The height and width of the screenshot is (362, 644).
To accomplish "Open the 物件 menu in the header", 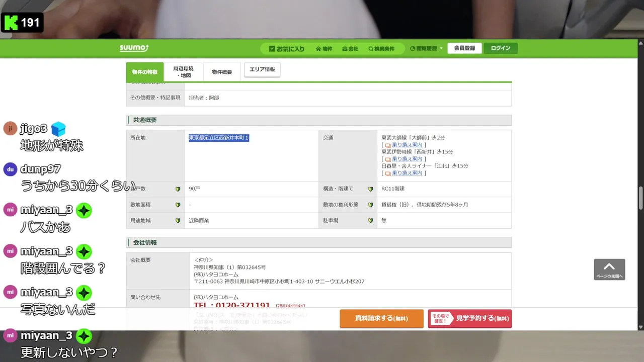I will tap(324, 49).
